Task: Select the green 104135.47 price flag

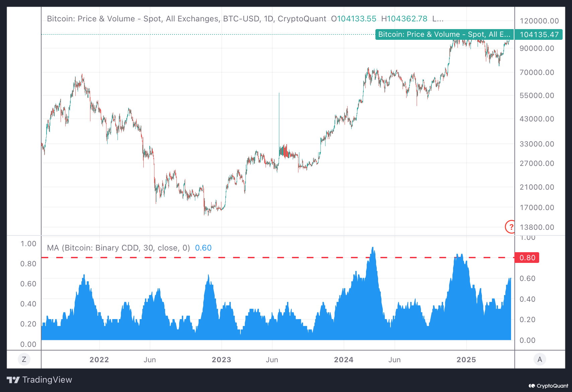Action: point(539,34)
